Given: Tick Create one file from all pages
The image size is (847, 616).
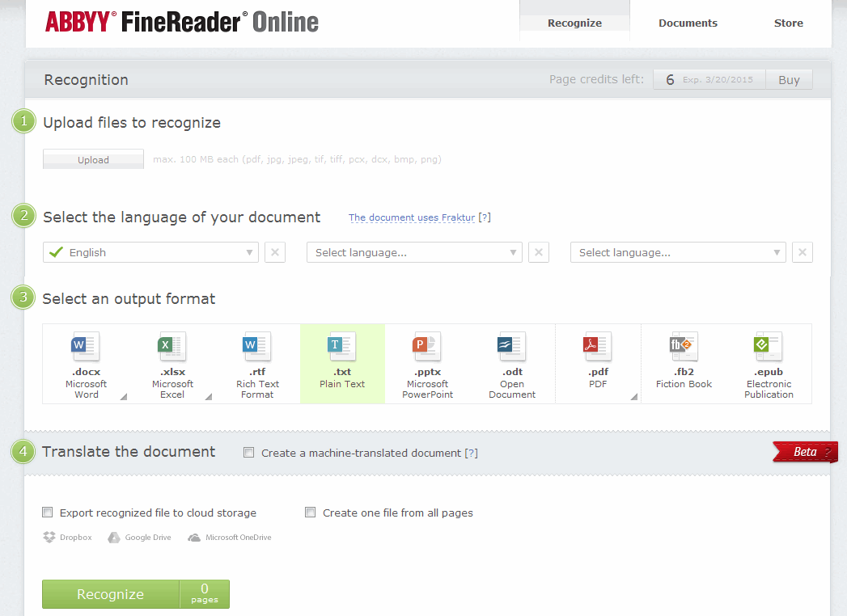Looking at the screenshot, I should tap(310, 512).
